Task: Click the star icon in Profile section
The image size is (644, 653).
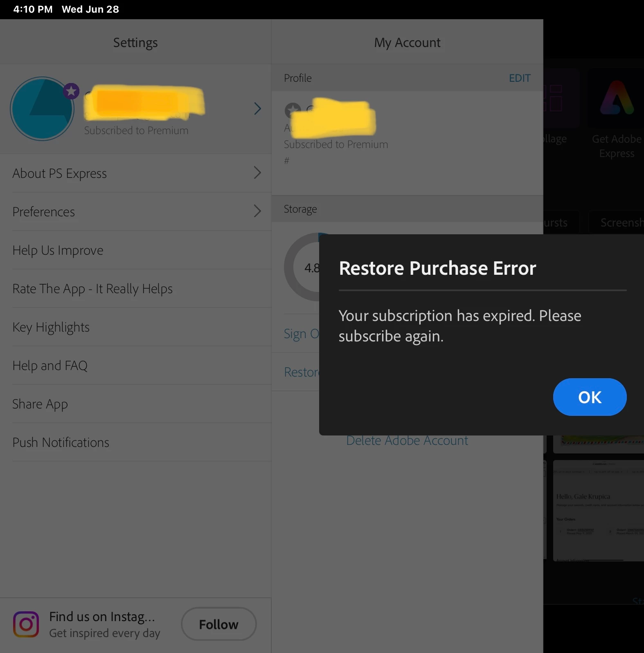Action: click(x=293, y=110)
